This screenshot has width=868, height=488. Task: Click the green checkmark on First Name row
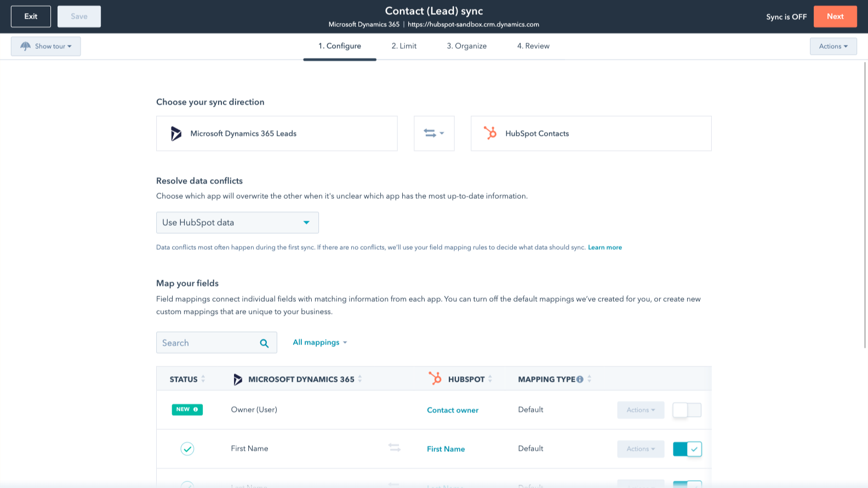click(187, 449)
